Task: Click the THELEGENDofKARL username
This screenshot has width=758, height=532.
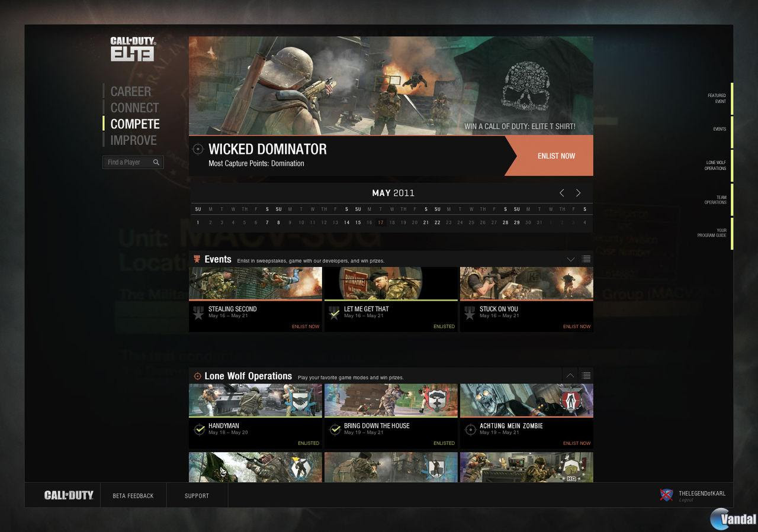Action: [702, 494]
